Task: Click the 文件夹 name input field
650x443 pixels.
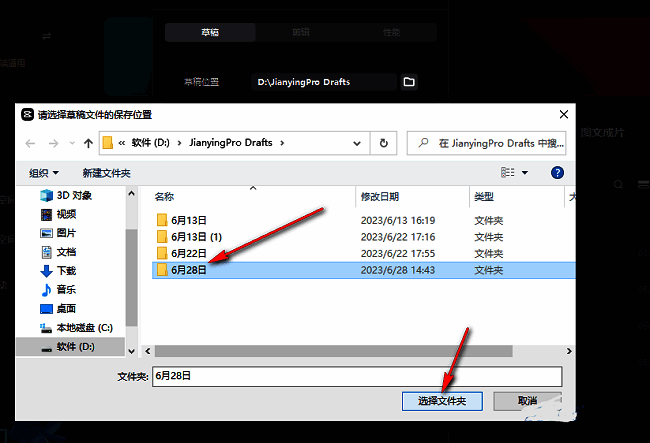Action: tap(355, 376)
